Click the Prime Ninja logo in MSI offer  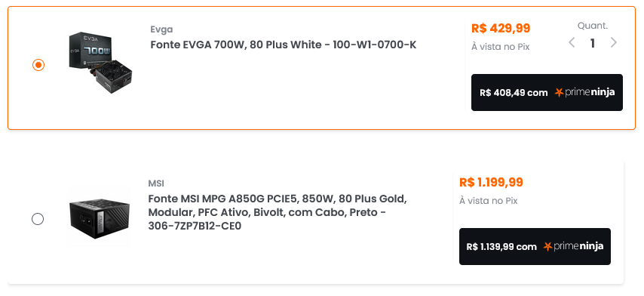[x=573, y=246]
